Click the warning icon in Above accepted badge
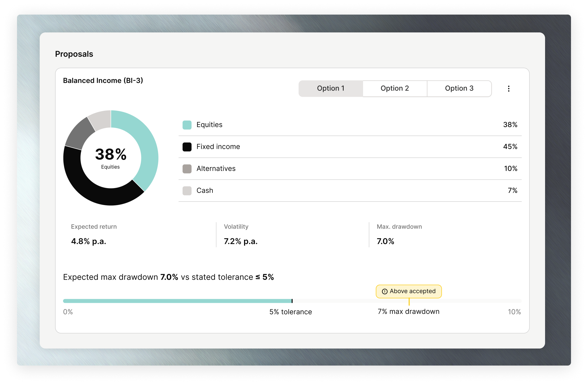The width and height of the screenshot is (588, 385). [385, 292]
